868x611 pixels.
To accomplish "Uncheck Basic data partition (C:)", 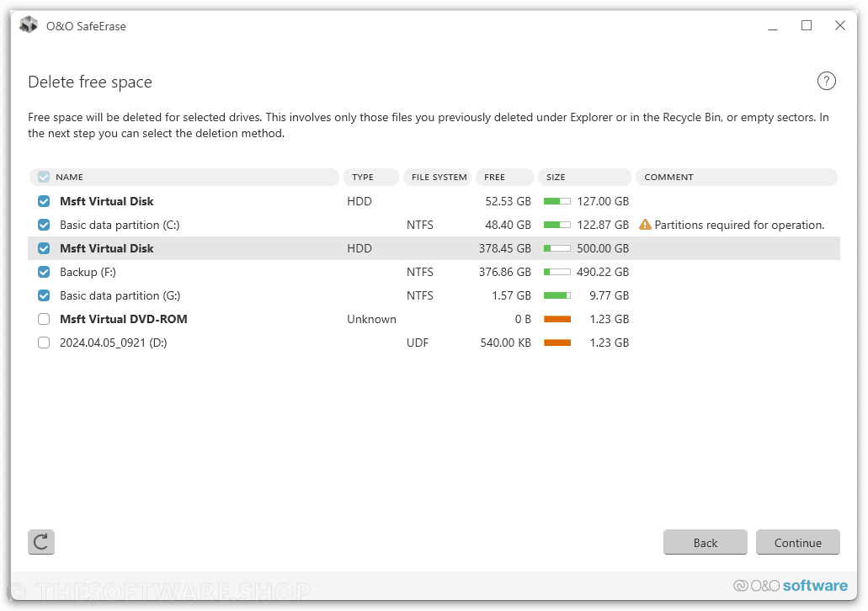I will point(44,225).
